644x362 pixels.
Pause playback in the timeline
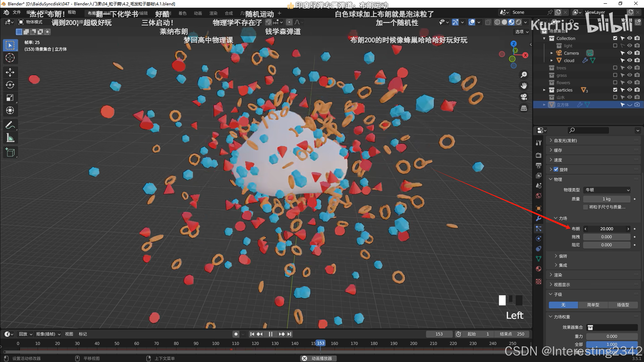pyautogui.click(x=271, y=334)
